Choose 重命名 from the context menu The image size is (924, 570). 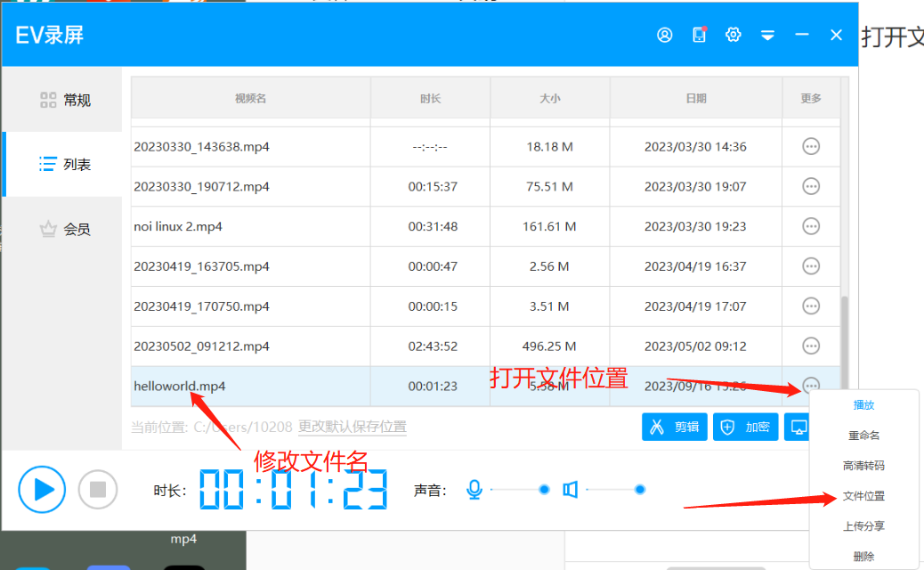863,436
